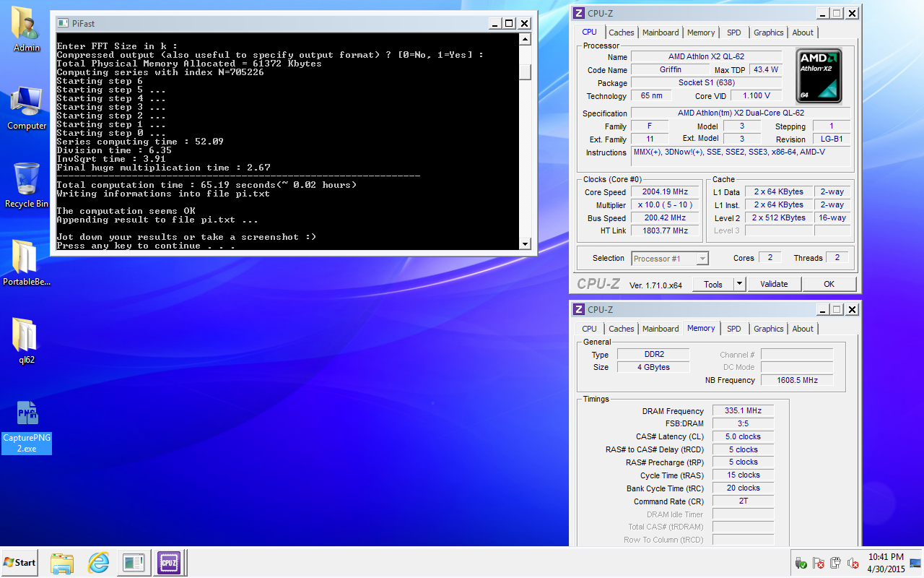Switch to CPU tab in lower CPU-Z

[590, 329]
